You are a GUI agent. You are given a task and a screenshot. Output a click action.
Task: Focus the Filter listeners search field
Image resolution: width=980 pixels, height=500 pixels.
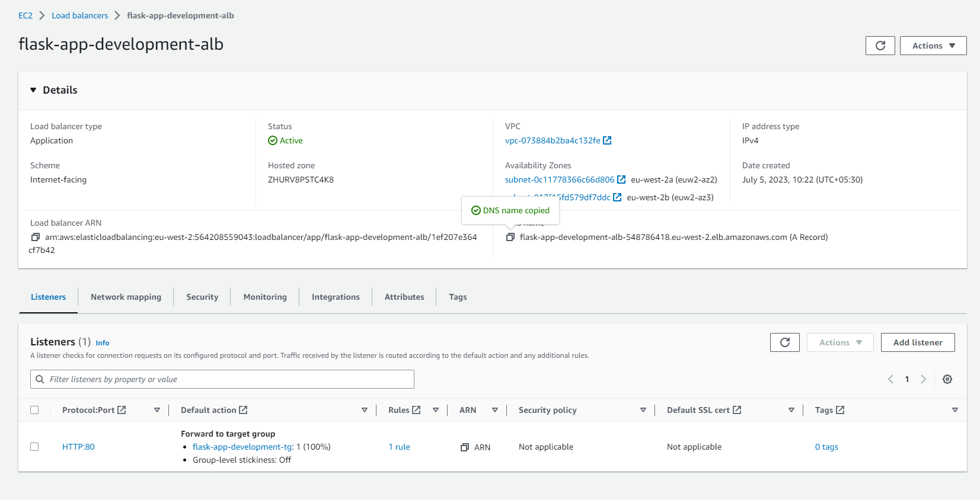point(222,379)
